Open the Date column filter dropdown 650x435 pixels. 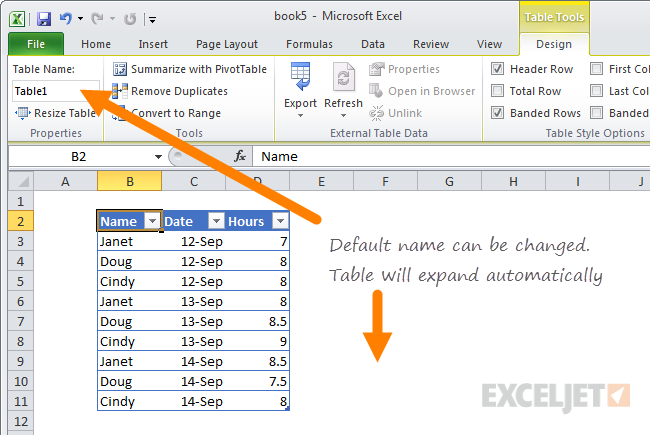pos(216,221)
